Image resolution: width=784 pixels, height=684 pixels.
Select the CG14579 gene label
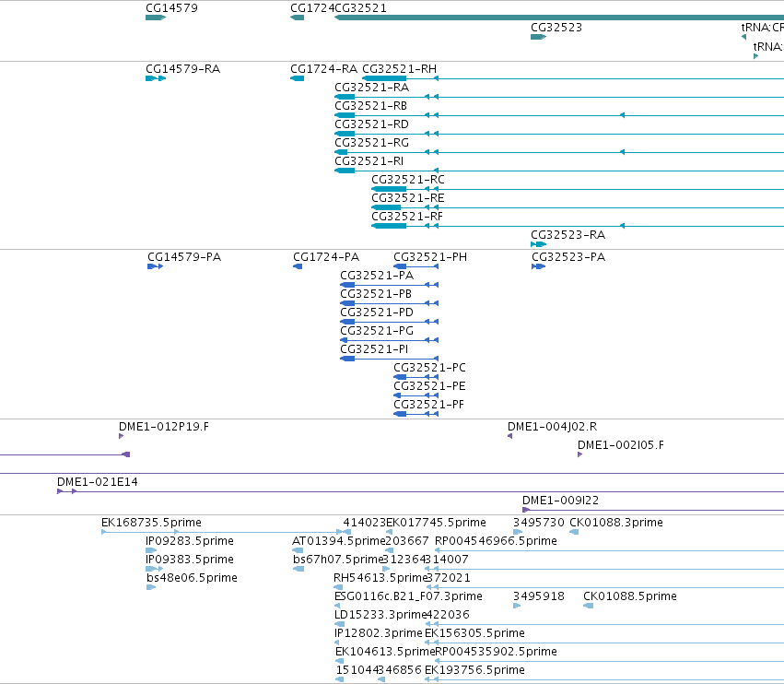171,8
